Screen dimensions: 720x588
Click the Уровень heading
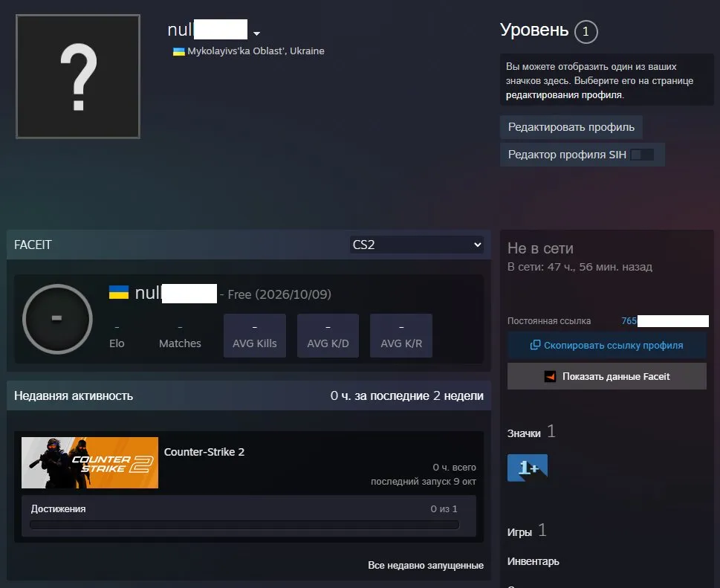click(x=534, y=30)
